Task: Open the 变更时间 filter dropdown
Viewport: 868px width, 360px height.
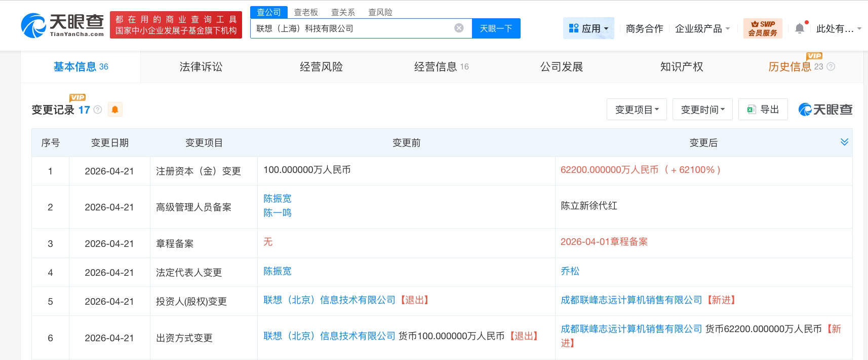Action: click(702, 110)
